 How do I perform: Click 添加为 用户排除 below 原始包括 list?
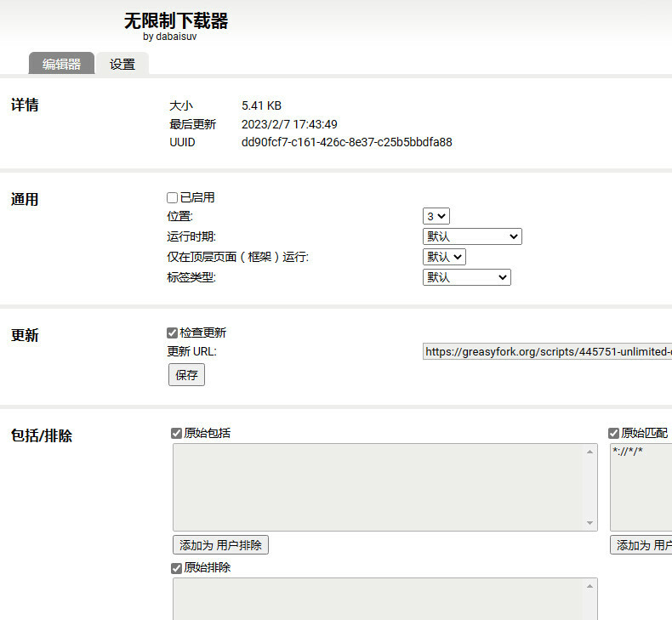point(220,545)
